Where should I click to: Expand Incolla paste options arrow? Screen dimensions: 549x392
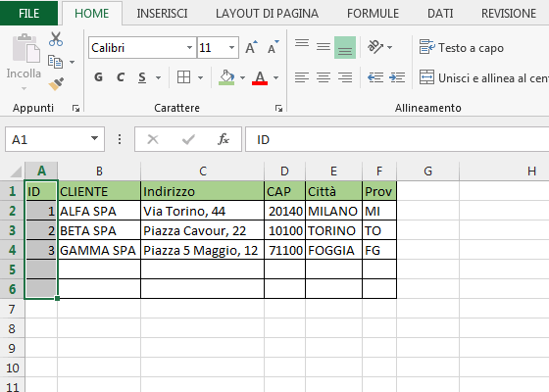point(24,88)
